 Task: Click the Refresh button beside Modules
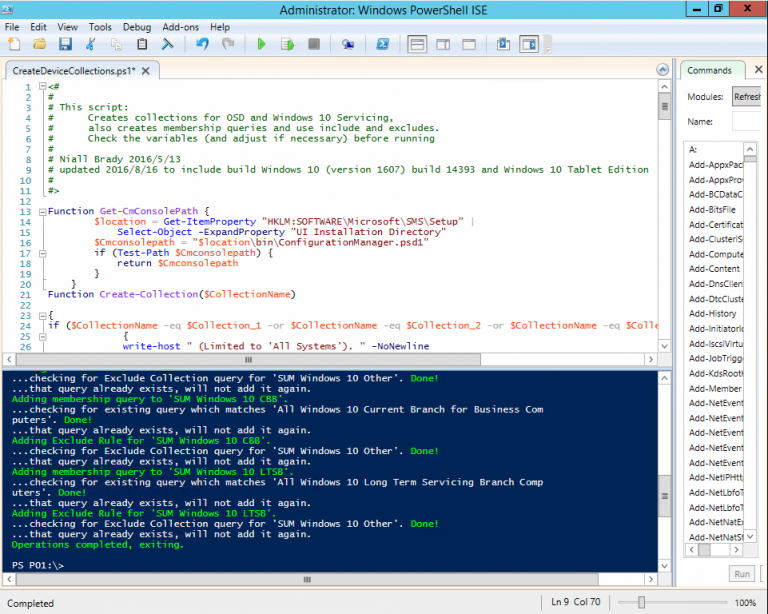747,97
